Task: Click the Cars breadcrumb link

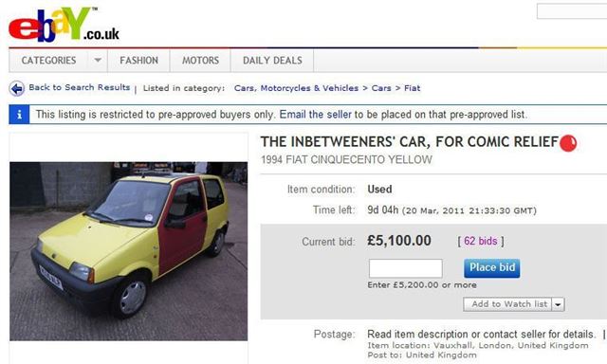Action: tap(381, 88)
